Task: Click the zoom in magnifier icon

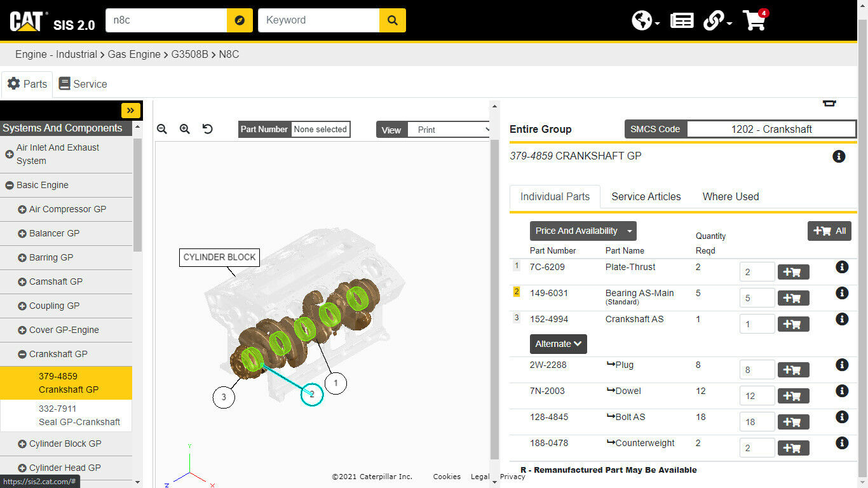Action: click(185, 129)
